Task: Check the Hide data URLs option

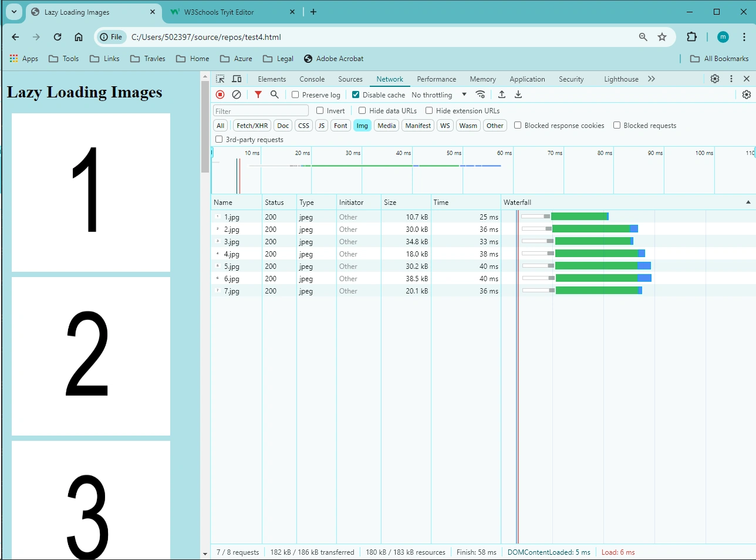Action: 362,110
